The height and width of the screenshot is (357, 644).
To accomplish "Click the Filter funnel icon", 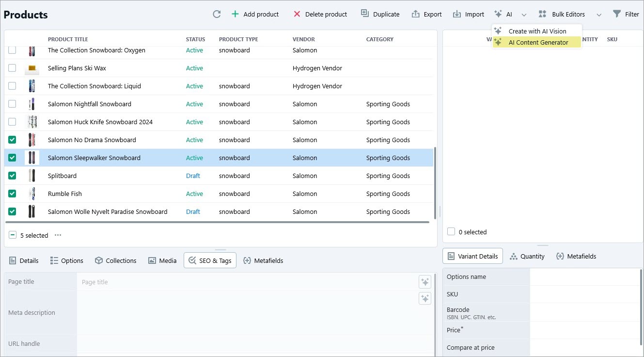I will (x=616, y=14).
